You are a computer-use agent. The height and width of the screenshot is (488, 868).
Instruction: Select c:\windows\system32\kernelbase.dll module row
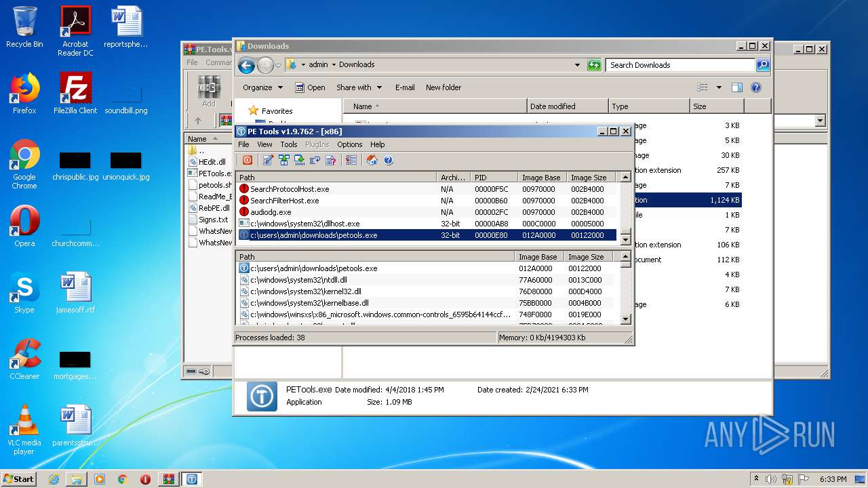click(427, 303)
